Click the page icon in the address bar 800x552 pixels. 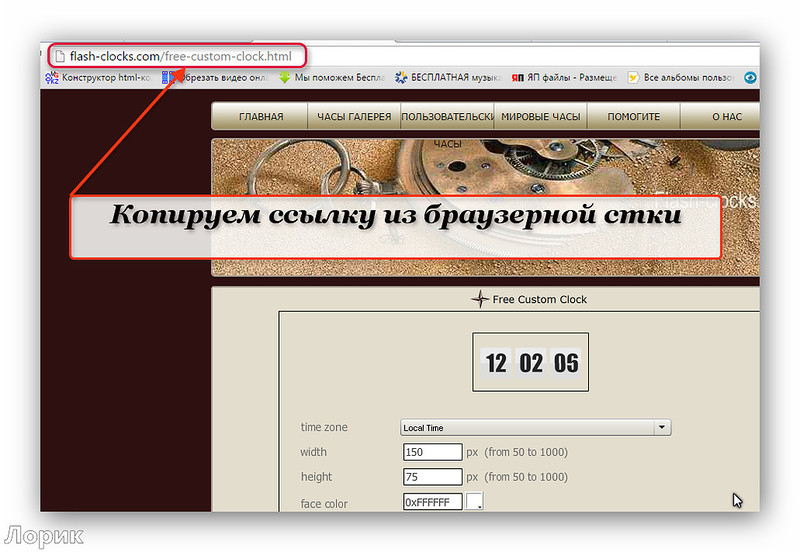(59, 55)
